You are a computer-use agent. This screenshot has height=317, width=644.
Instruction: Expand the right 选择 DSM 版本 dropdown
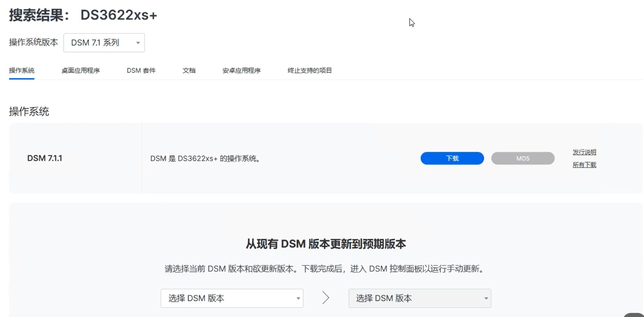(x=420, y=298)
